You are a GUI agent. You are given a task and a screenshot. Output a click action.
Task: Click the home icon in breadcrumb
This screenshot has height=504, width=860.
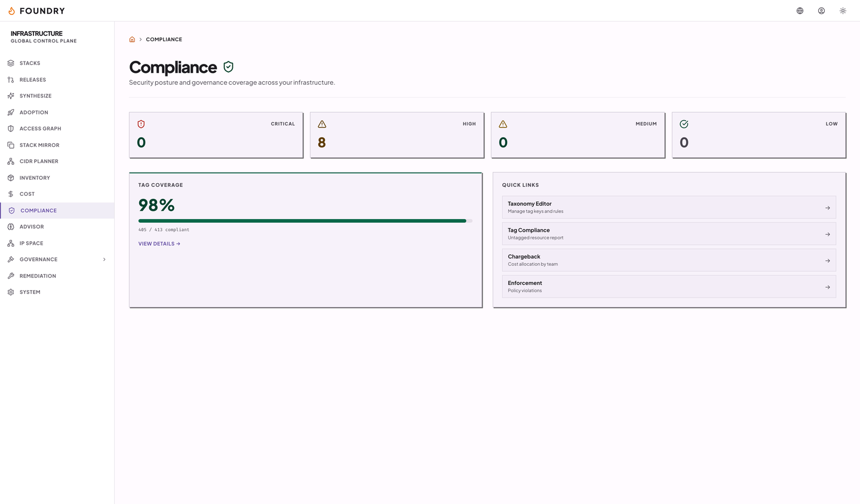click(132, 39)
